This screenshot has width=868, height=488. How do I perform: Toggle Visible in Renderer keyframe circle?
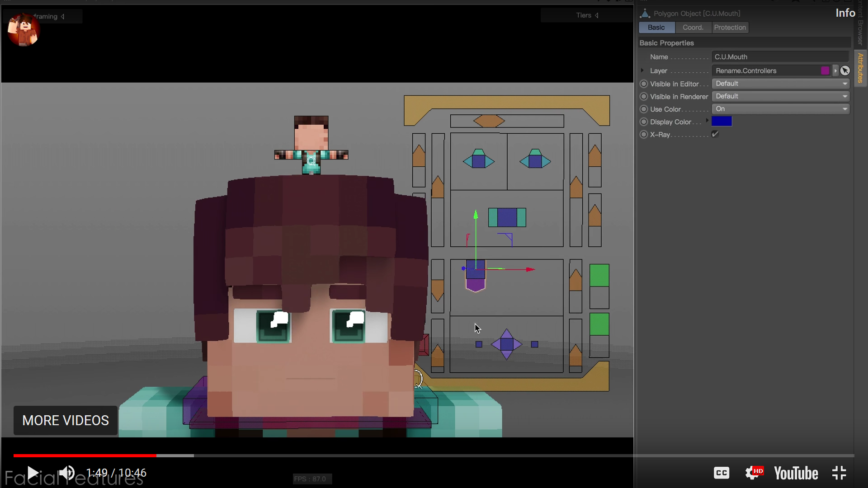click(x=644, y=96)
